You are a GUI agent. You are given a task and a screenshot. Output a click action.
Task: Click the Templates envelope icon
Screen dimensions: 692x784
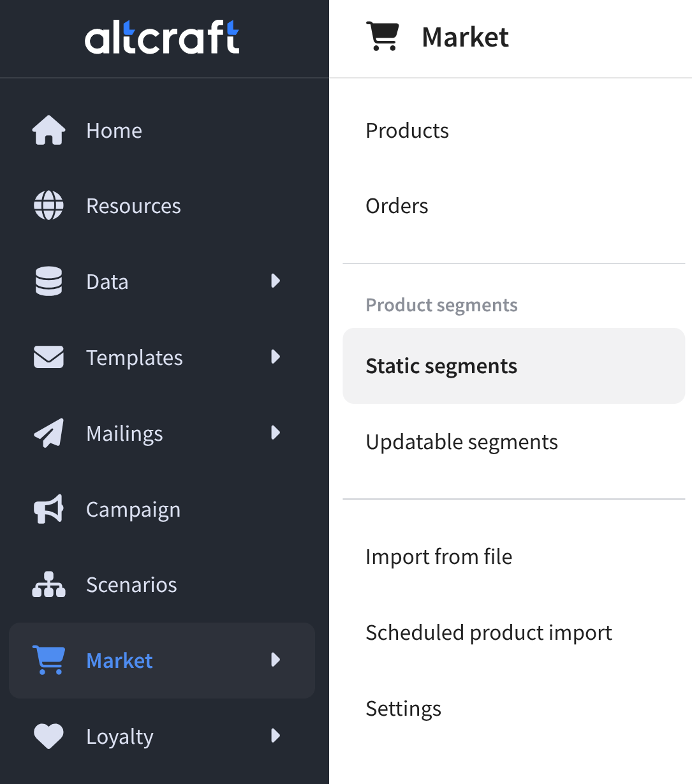[49, 357]
